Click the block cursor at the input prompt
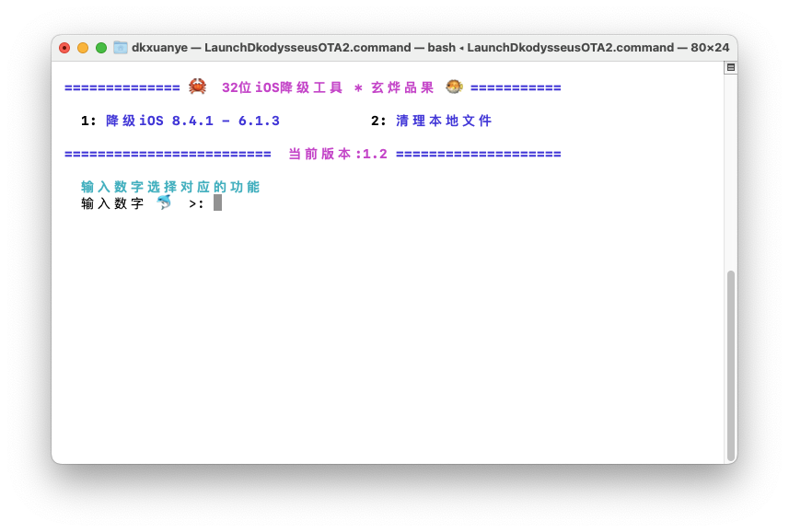789x532 pixels. coord(217,202)
